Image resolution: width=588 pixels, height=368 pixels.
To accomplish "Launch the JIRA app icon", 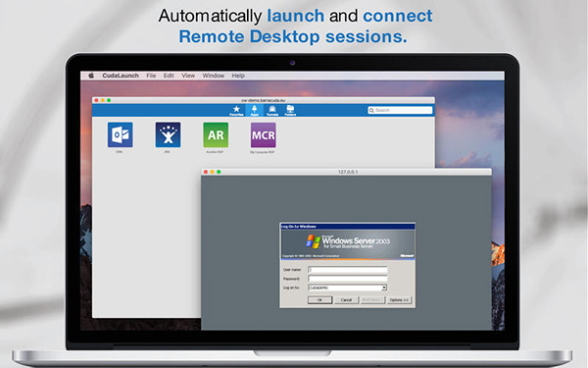I will coord(168,134).
